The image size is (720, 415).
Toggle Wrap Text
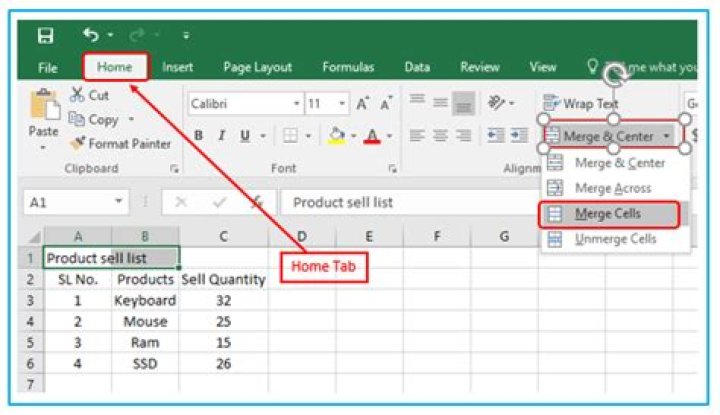pyautogui.click(x=581, y=104)
